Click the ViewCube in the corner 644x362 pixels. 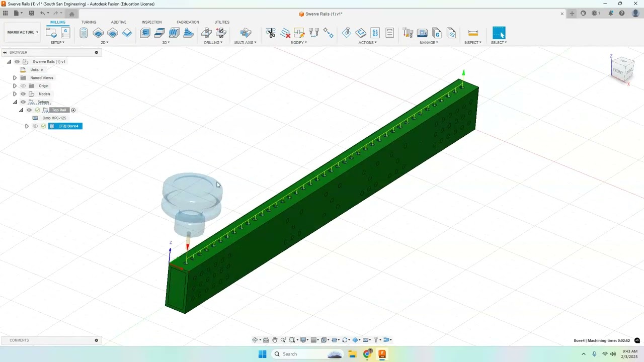[x=623, y=69]
